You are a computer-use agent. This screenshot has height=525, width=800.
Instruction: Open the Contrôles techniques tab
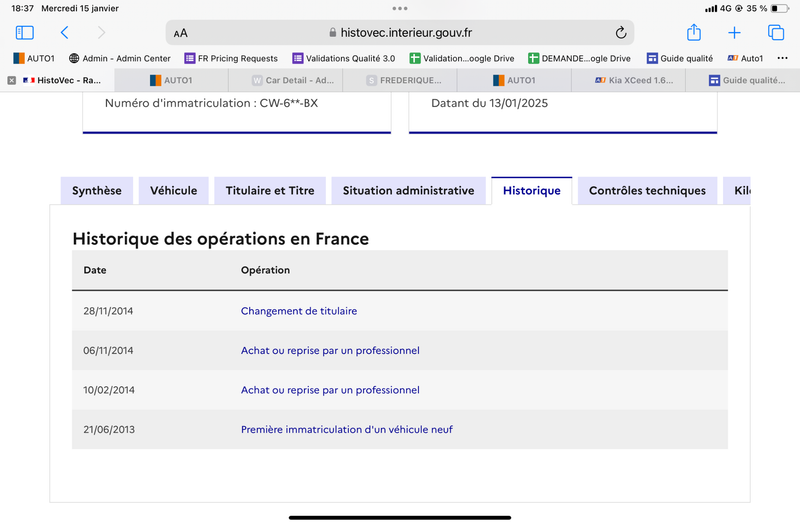tap(647, 191)
